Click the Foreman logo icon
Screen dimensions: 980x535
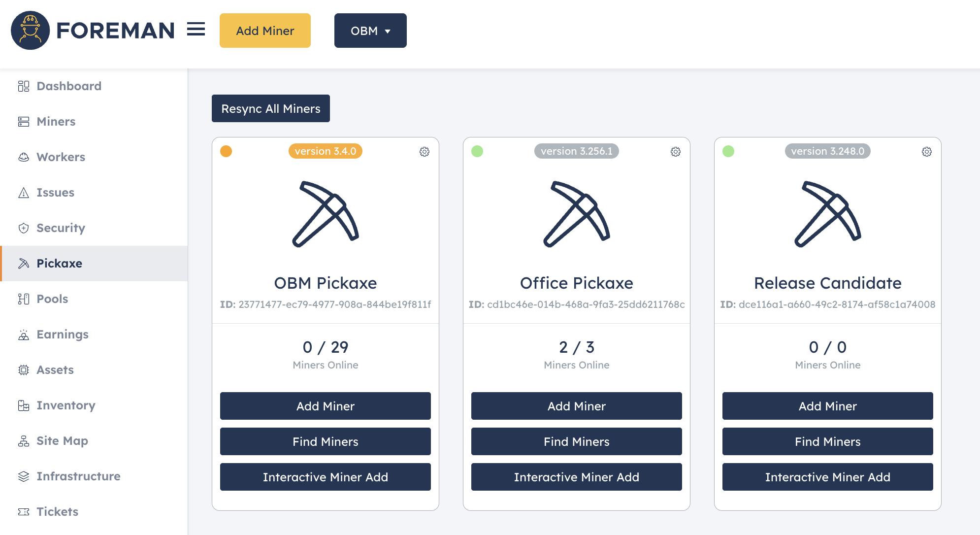pyautogui.click(x=31, y=31)
